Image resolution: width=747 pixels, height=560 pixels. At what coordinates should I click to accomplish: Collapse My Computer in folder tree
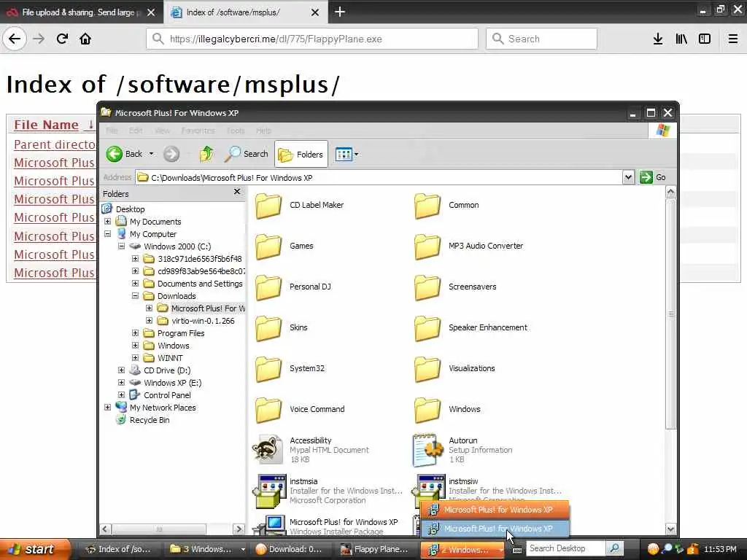click(108, 234)
